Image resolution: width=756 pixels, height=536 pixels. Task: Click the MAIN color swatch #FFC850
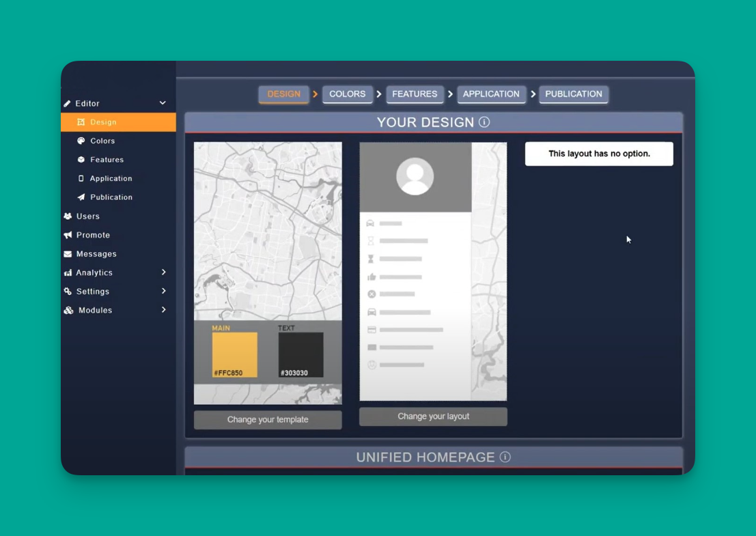pos(234,355)
